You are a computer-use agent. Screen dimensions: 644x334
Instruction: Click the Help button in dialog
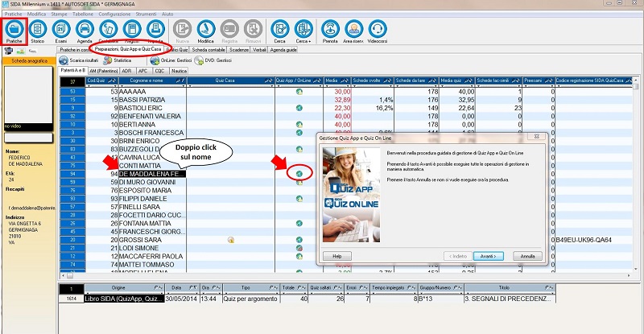tap(336, 256)
